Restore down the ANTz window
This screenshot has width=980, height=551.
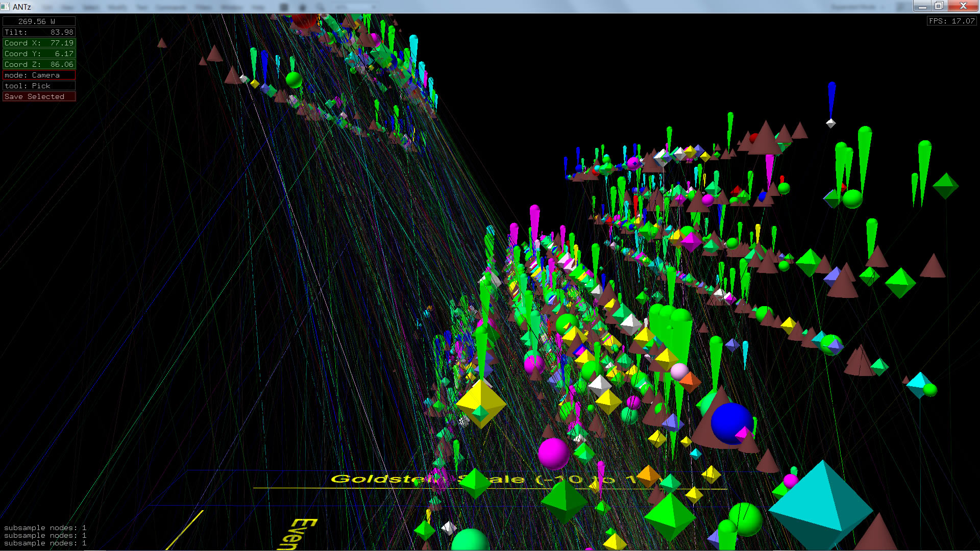[x=939, y=6]
